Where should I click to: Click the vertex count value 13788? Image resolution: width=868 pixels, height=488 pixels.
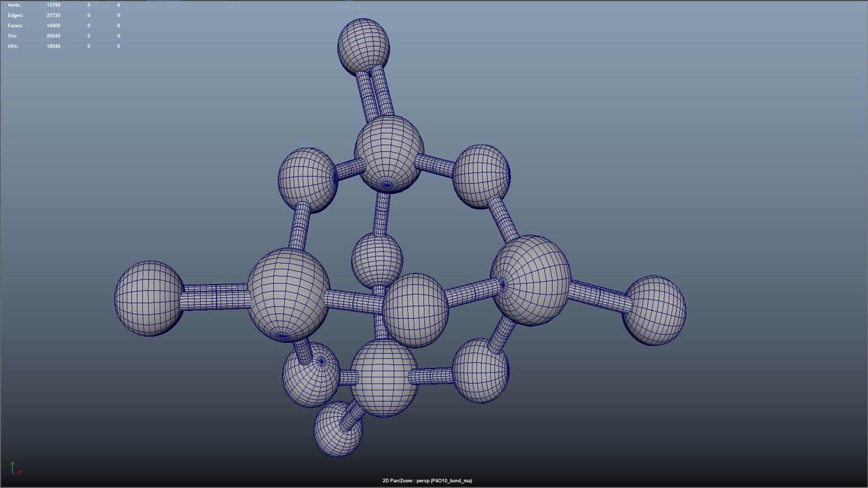point(53,5)
